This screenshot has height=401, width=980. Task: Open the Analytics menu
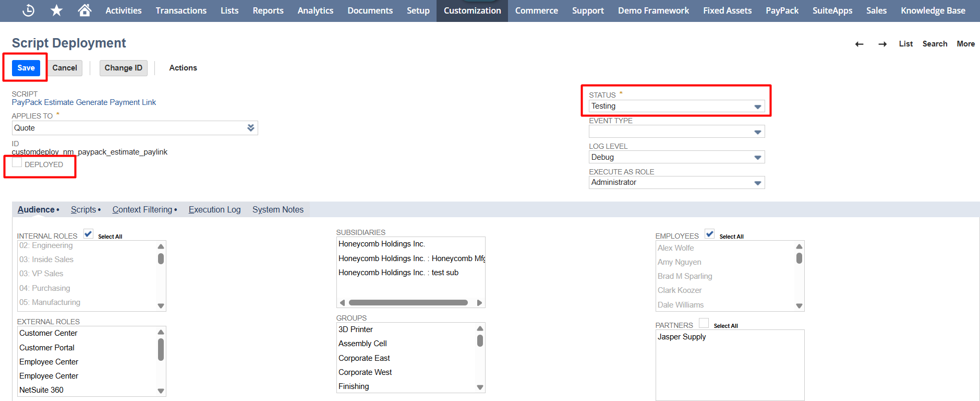coord(316,10)
